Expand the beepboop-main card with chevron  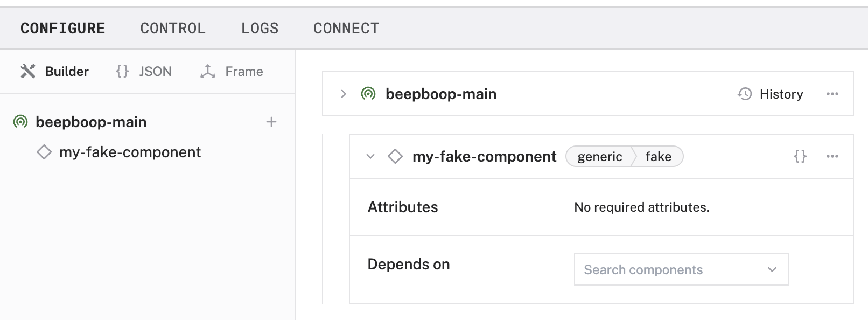click(x=344, y=94)
